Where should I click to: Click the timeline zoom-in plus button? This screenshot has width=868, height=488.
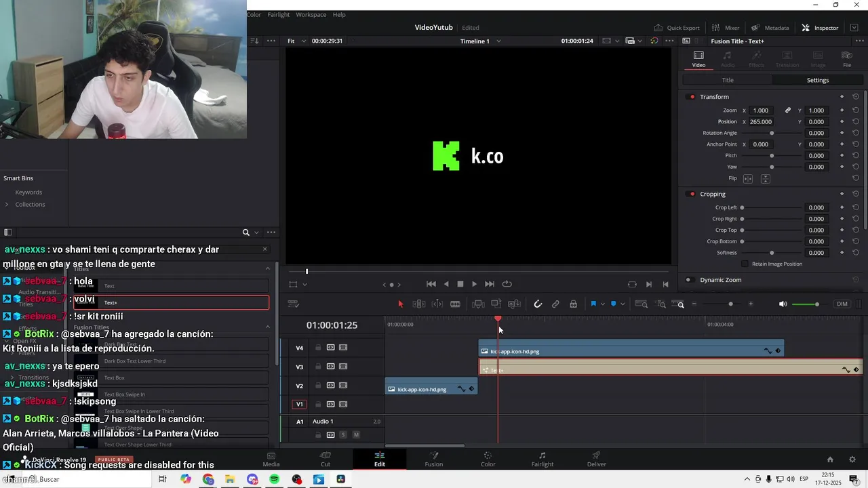751,304
